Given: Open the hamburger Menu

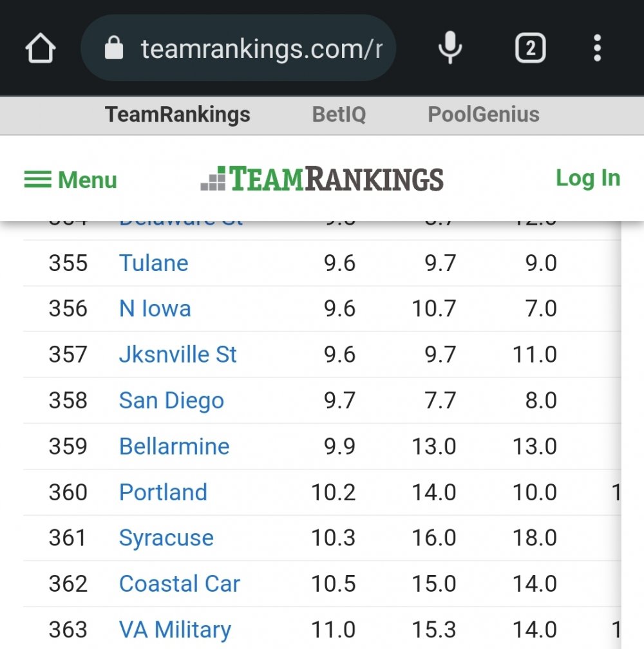Looking at the screenshot, I should coord(71,180).
